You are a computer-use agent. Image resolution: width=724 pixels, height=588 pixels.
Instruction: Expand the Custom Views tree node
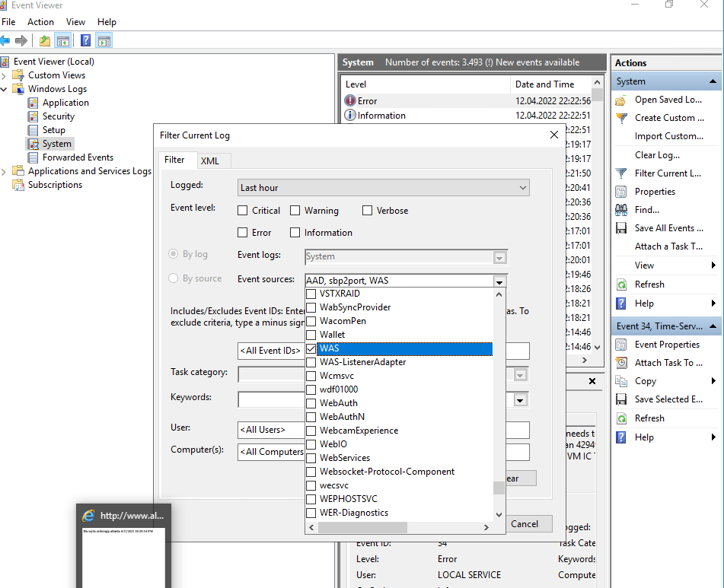(5, 75)
